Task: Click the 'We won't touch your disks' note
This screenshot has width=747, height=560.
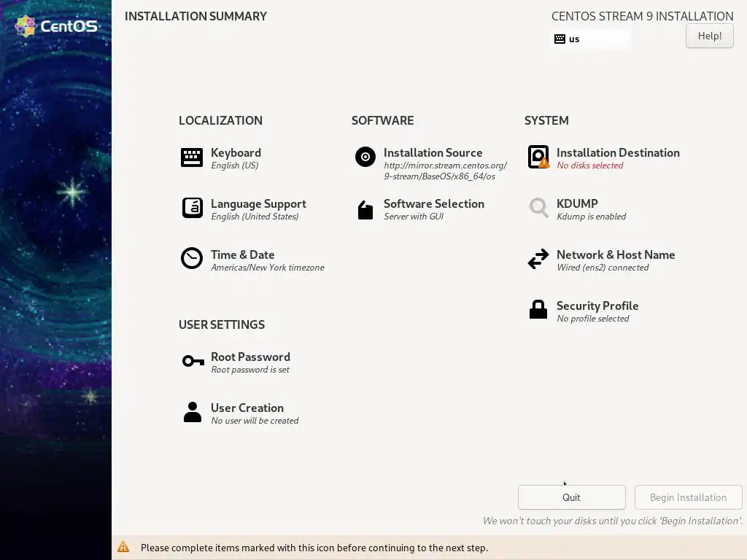Action: [x=613, y=521]
